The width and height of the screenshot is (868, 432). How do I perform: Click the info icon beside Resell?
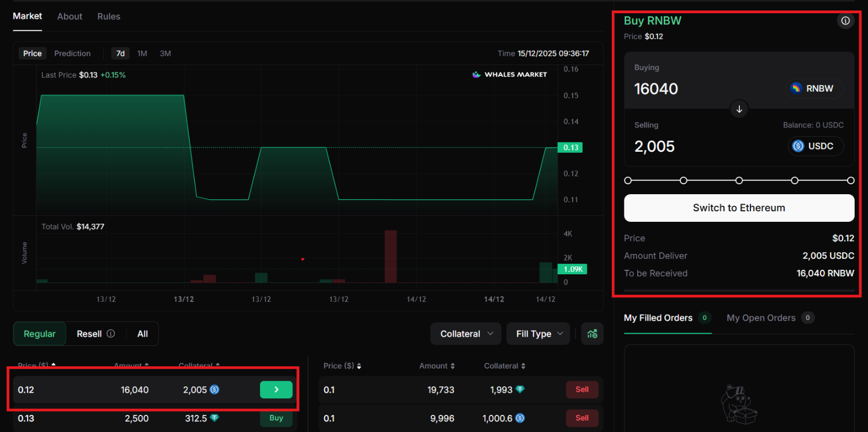(x=111, y=334)
